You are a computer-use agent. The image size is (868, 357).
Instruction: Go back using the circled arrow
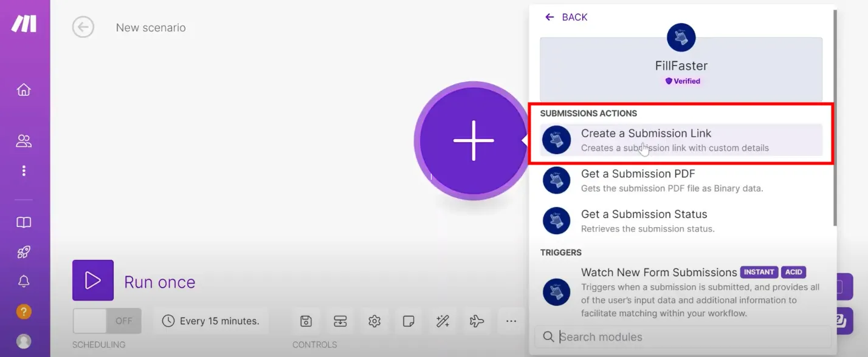point(83,27)
